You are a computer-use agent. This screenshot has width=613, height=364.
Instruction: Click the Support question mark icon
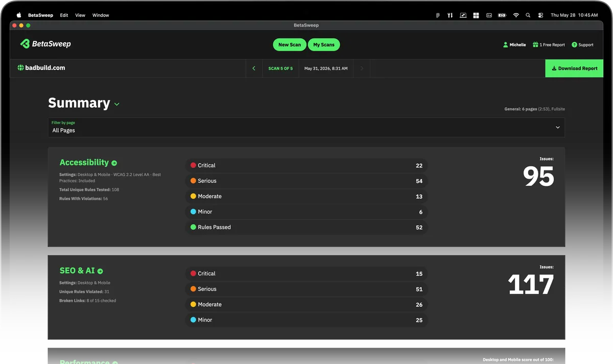point(574,45)
